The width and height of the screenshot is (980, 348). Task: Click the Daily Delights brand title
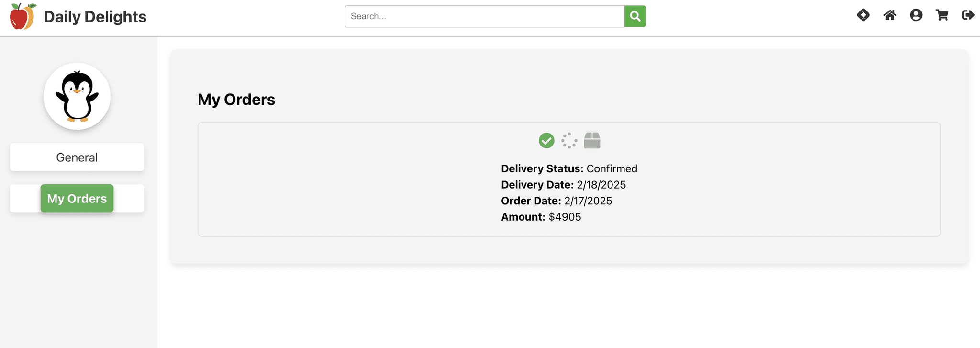[x=95, y=17]
